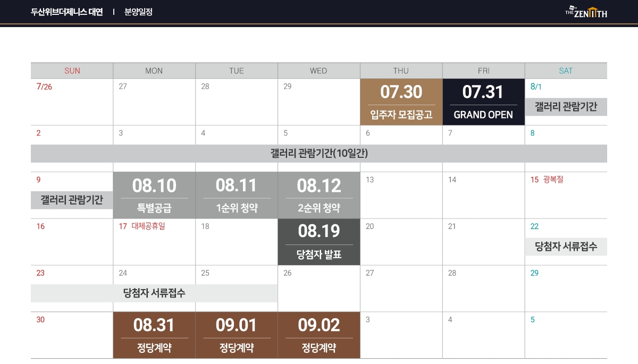This screenshot has height=364, width=638.
Task: Select the 07.31 GRAND OPEN cell
Action: coord(483,102)
